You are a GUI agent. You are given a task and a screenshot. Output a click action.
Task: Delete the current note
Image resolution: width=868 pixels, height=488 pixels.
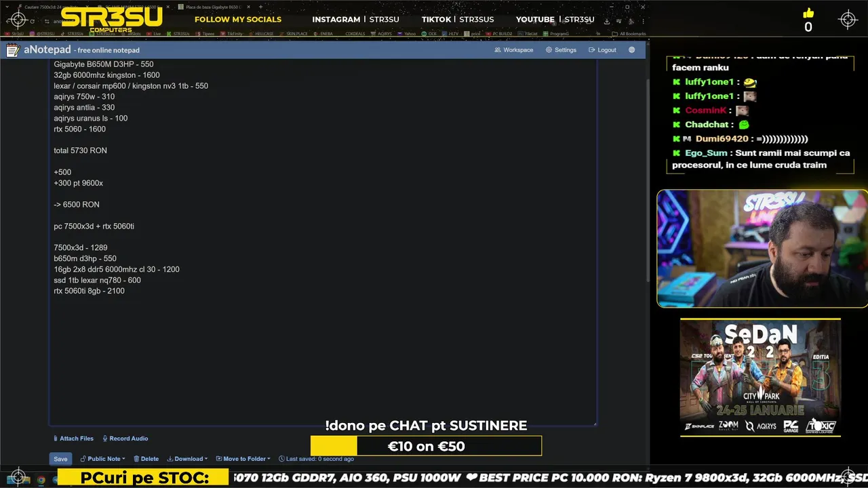click(146, 459)
